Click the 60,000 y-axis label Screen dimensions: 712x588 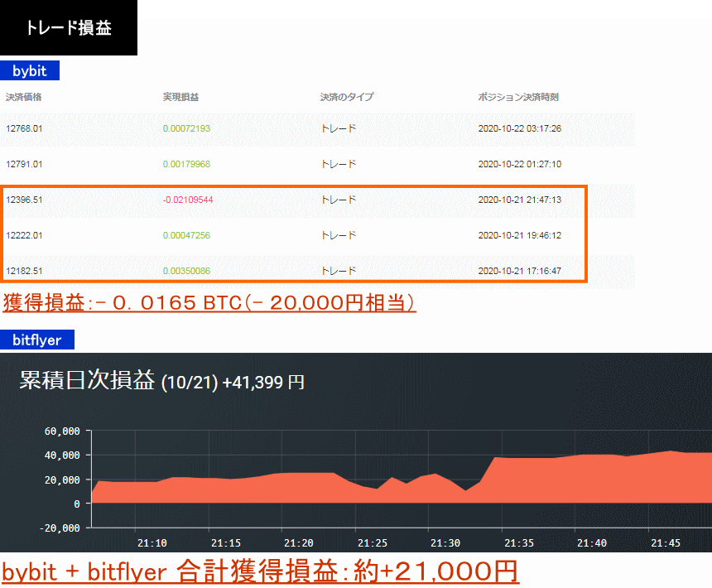63,431
